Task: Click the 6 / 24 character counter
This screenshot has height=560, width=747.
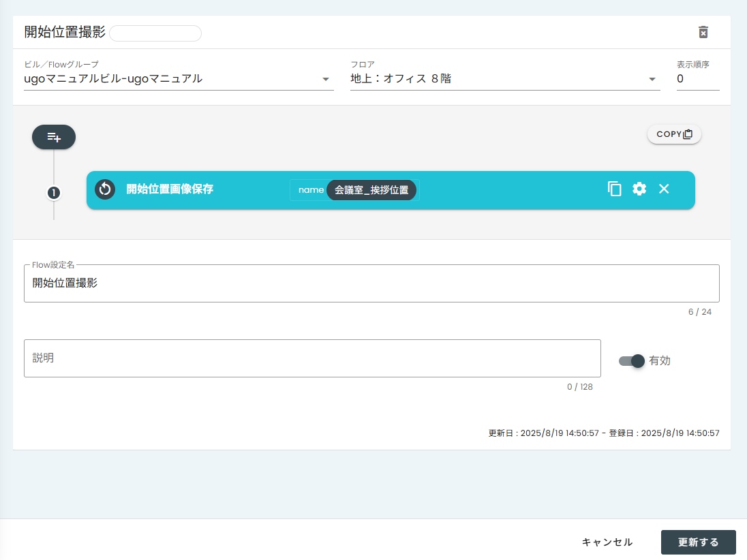Action: 700,312
